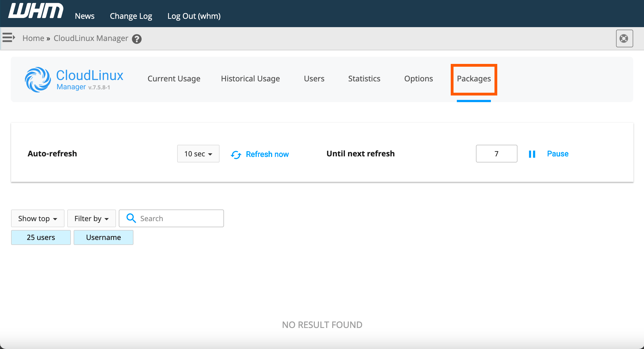644x349 pixels.
Task: Click the Refresh now link
Action: [x=267, y=154]
